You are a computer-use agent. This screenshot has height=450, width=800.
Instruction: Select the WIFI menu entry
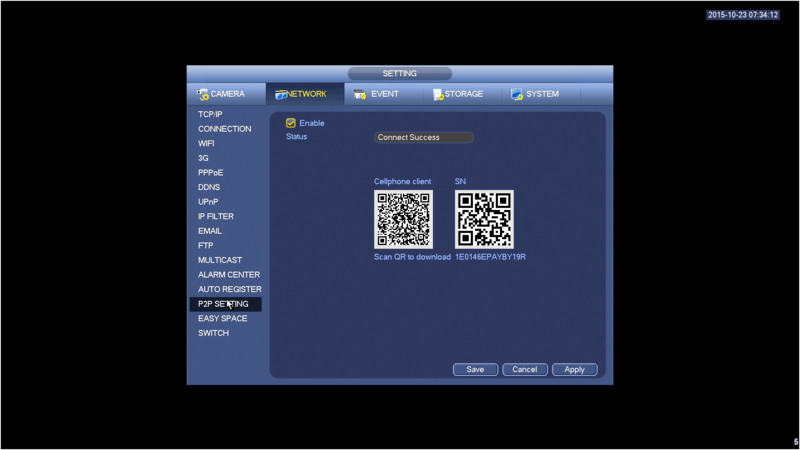(206, 143)
